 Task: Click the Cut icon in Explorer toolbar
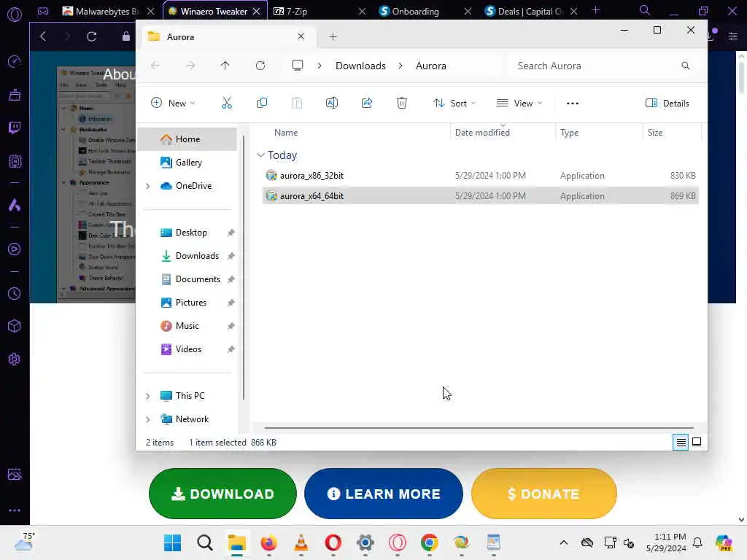pos(227,103)
